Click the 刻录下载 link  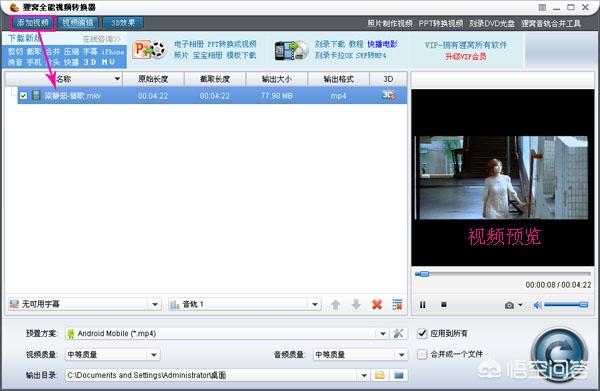(330, 44)
